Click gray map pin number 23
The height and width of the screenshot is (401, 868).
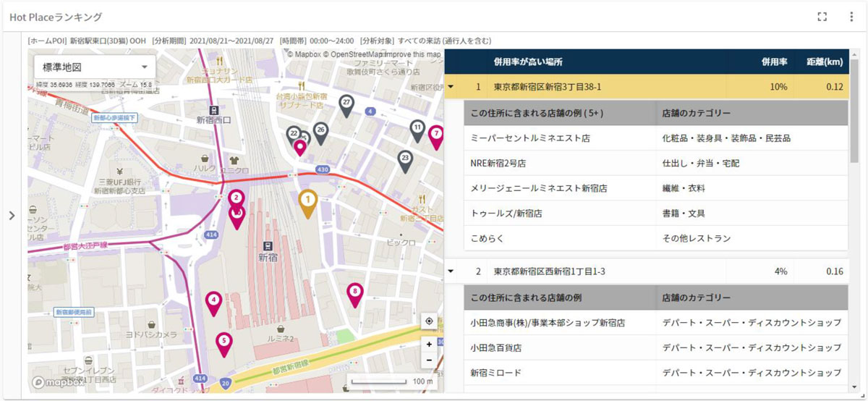coord(405,160)
